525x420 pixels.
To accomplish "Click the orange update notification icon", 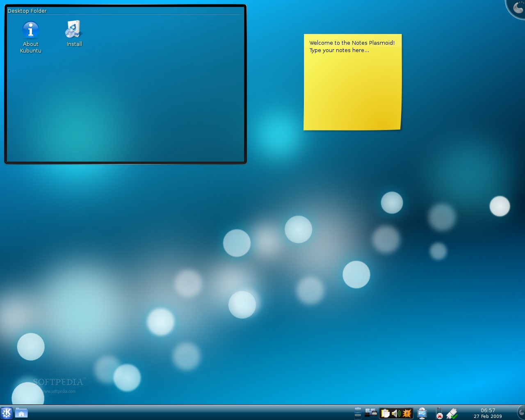I will pyautogui.click(x=407, y=413).
